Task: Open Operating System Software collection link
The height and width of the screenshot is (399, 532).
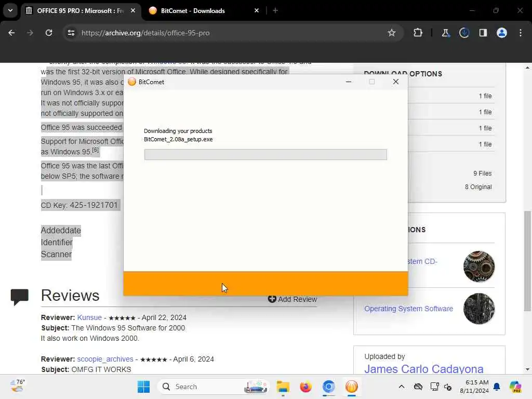Action: 408,309
